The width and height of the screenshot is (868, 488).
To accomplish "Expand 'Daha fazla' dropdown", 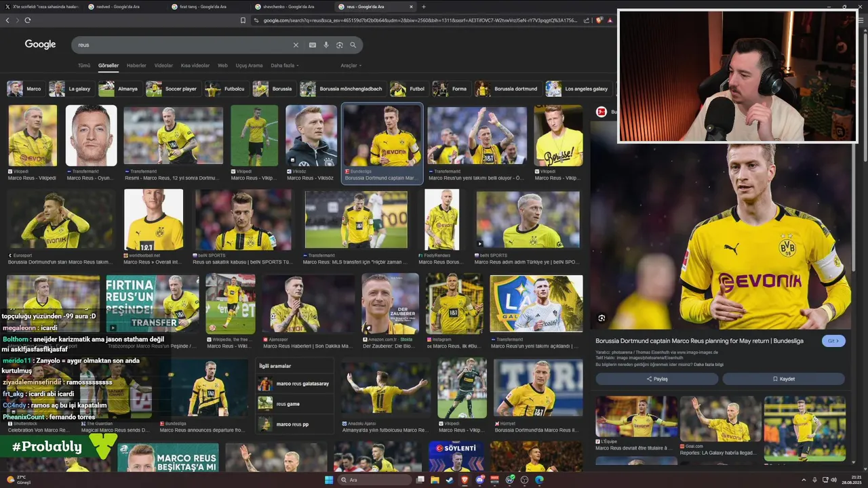I will point(285,66).
